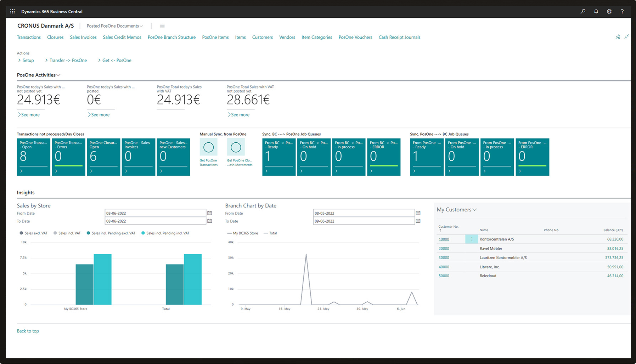Screen dimensions: 636x364
Task: See more under Total Sales with VAT not posted
Action: (x=238, y=115)
